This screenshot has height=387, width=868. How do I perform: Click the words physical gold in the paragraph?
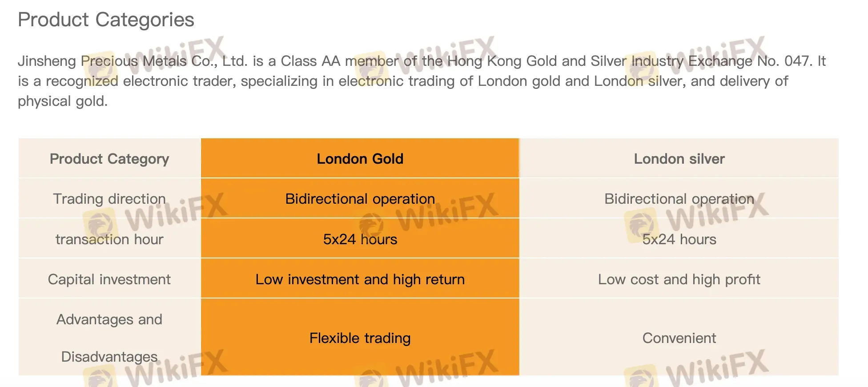62,101
